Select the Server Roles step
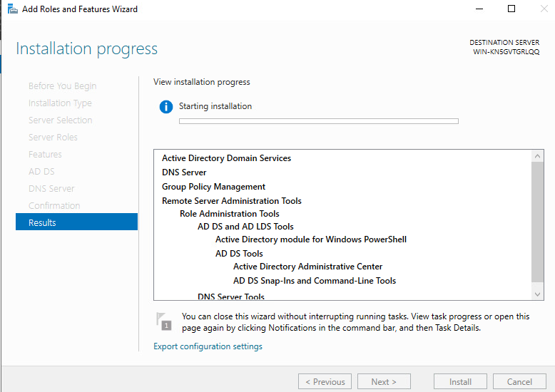 [x=53, y=138]
